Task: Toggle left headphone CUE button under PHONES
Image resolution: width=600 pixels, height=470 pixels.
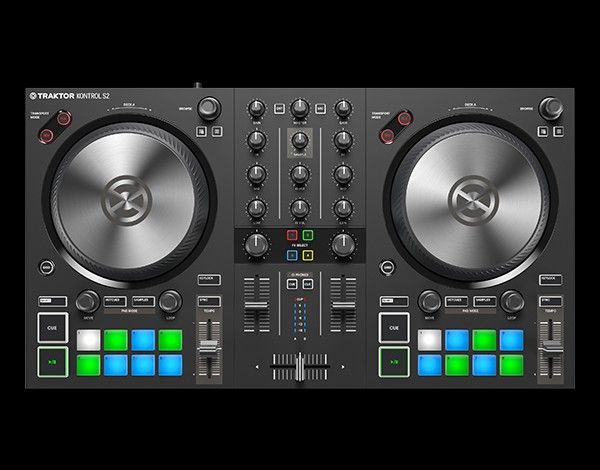Action: 292,284
